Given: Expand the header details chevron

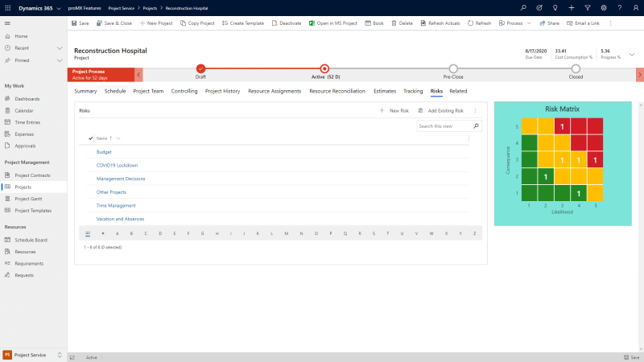Looking at the screenshot, I should (x=632, y=54).
